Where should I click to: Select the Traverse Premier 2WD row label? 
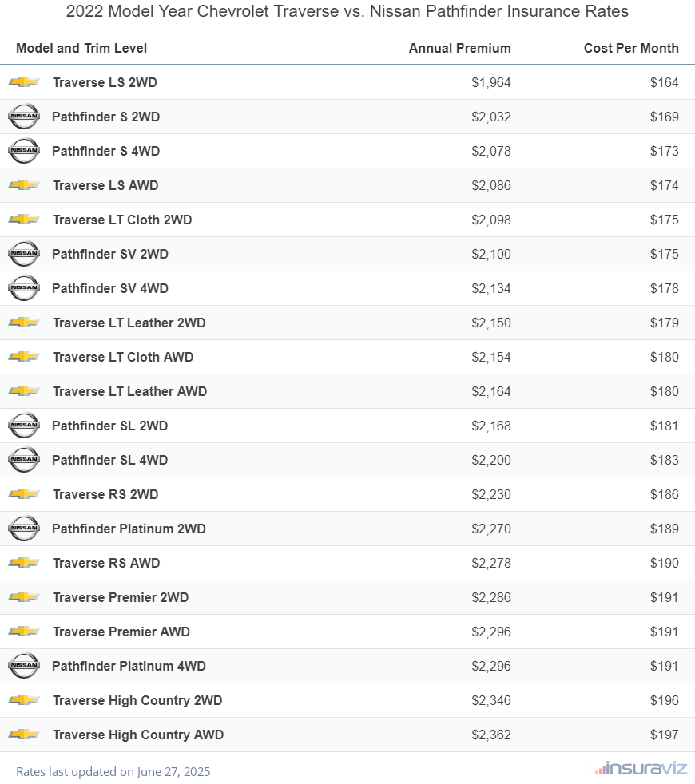[121, 597]
